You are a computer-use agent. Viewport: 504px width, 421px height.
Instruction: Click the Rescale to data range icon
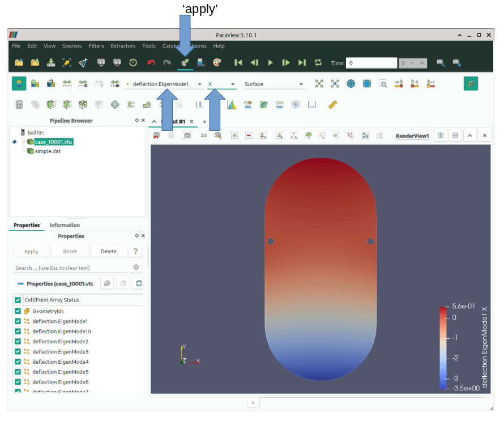coord(67,84)
